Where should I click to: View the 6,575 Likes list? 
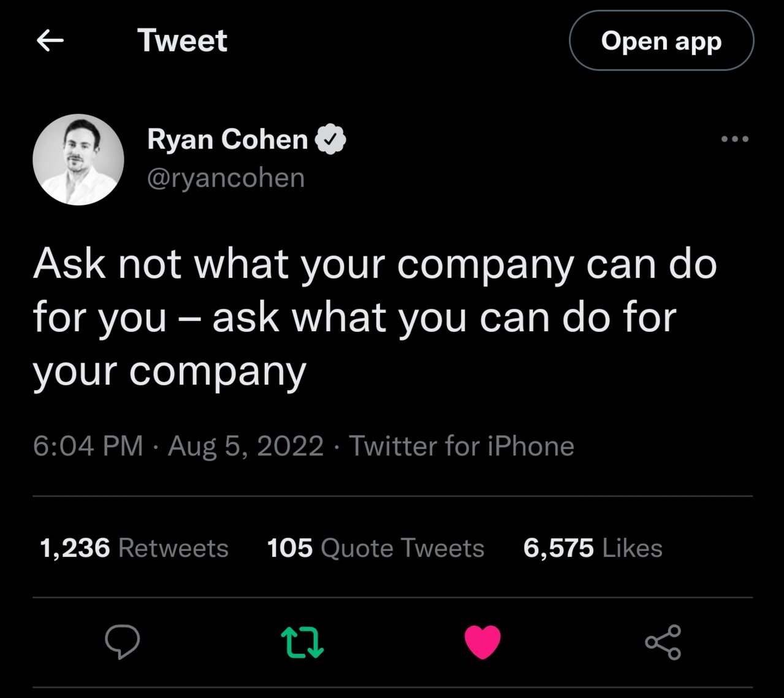593,548
